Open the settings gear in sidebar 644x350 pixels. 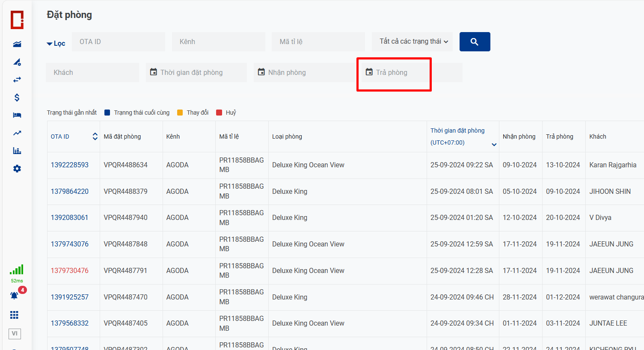tap(17, 169)
